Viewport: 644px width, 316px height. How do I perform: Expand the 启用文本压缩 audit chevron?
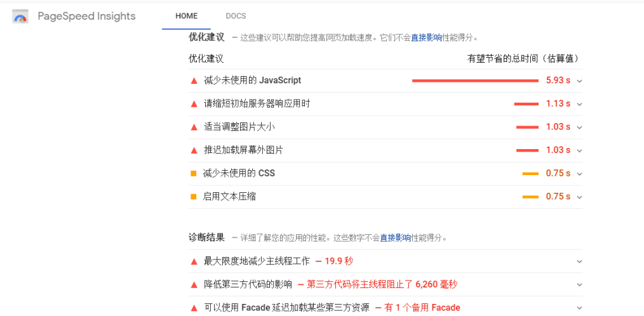[579, 197]
